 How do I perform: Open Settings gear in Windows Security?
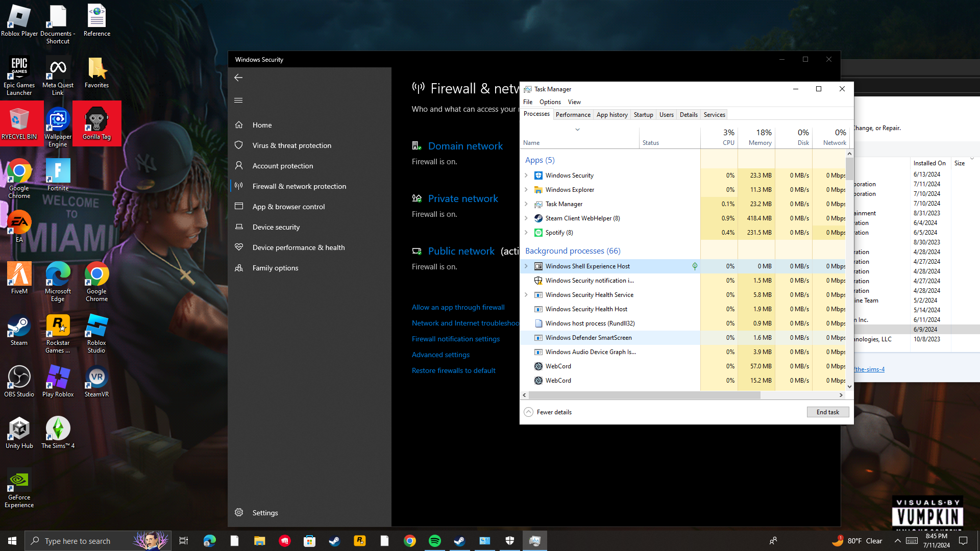coord(238,513)
